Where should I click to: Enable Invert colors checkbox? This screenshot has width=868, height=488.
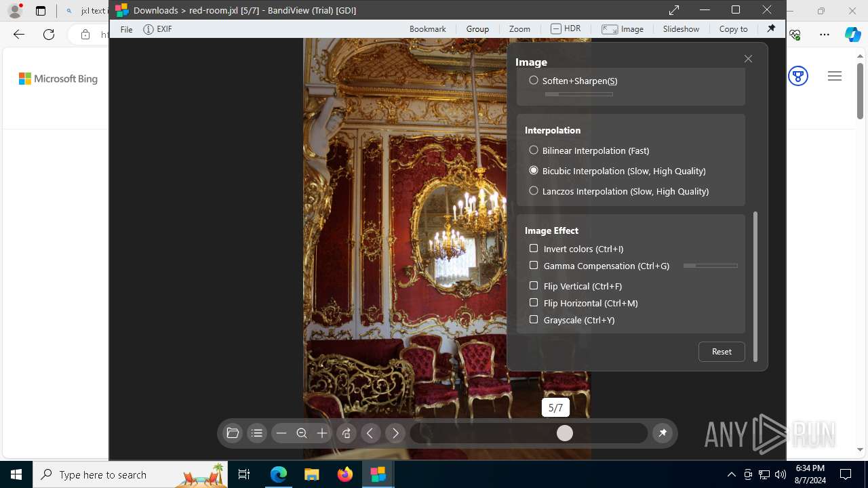pos(534,248)
